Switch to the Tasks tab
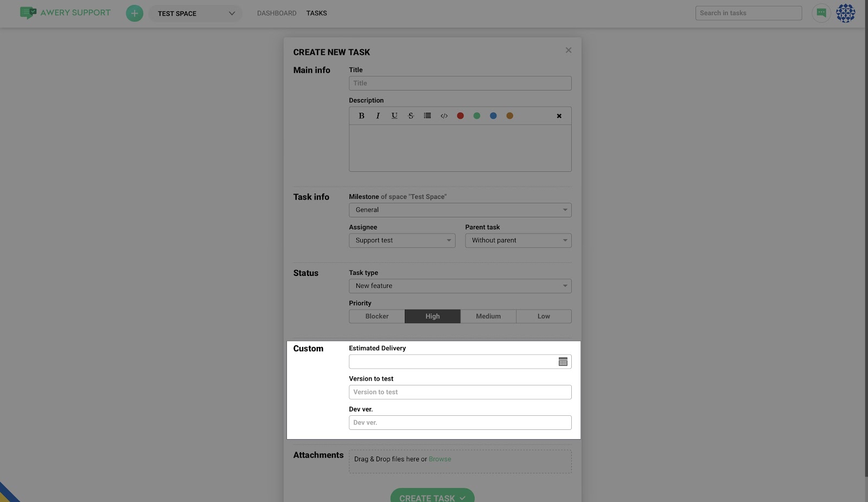 316,13
